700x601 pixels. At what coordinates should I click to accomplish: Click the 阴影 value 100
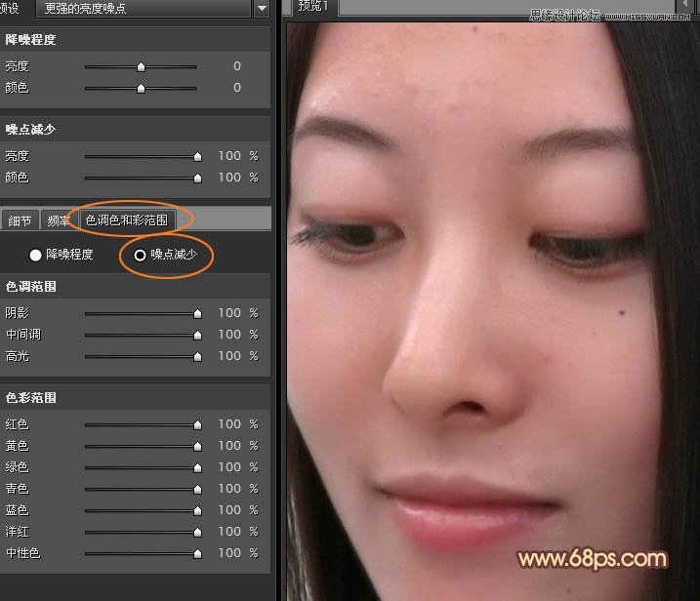tap(229, 313)
